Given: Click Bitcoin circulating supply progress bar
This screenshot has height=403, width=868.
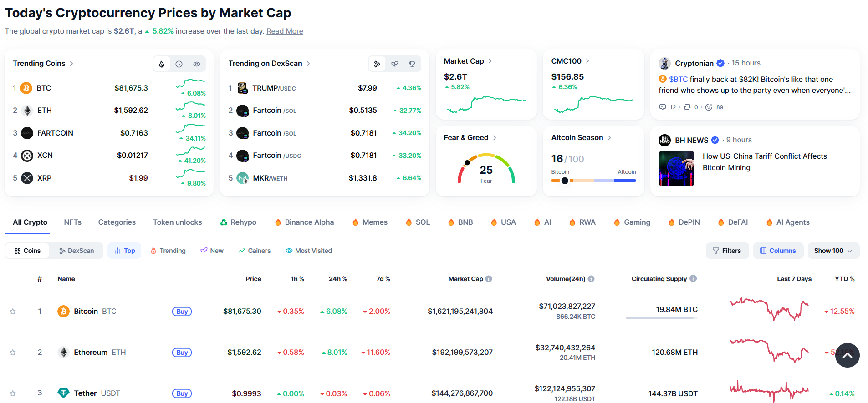Looking at the screenshot, I should pyautogui.click(x=662, y=317).
